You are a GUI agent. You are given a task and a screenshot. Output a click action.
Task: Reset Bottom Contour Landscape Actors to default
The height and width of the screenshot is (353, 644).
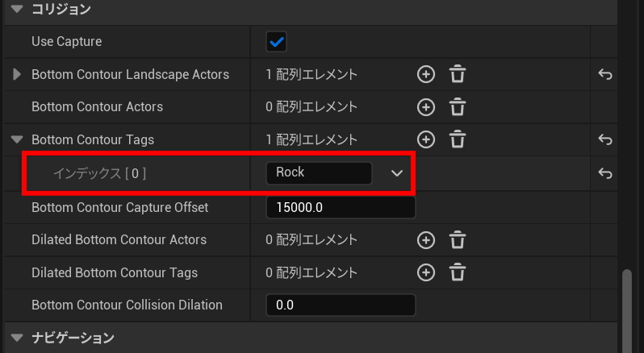coord(605,75)
